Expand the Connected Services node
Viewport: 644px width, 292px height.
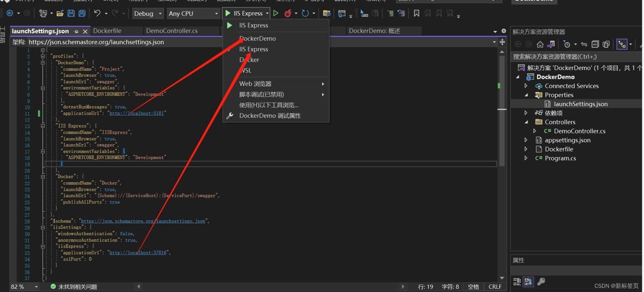click(x=526, y=86)
